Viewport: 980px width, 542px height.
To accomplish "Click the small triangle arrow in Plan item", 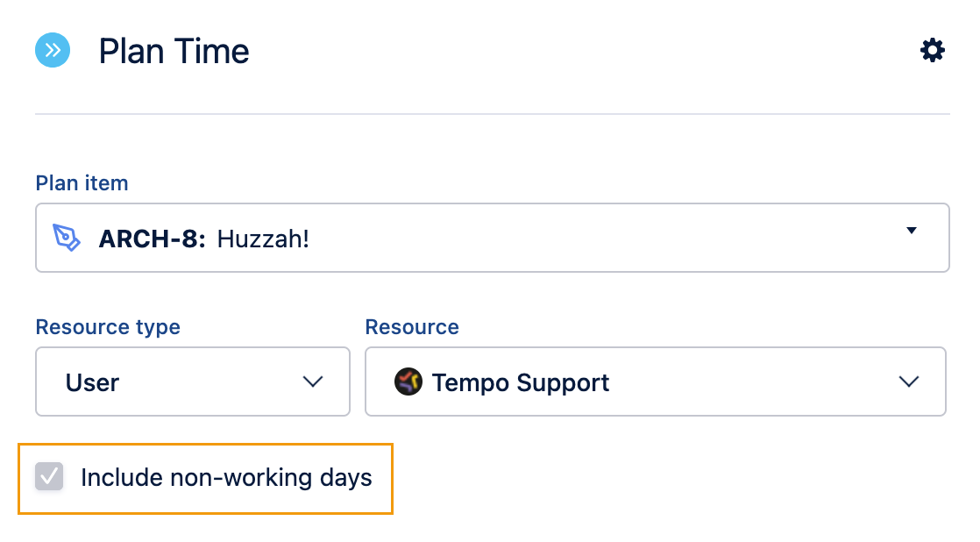I will (912, 231).
